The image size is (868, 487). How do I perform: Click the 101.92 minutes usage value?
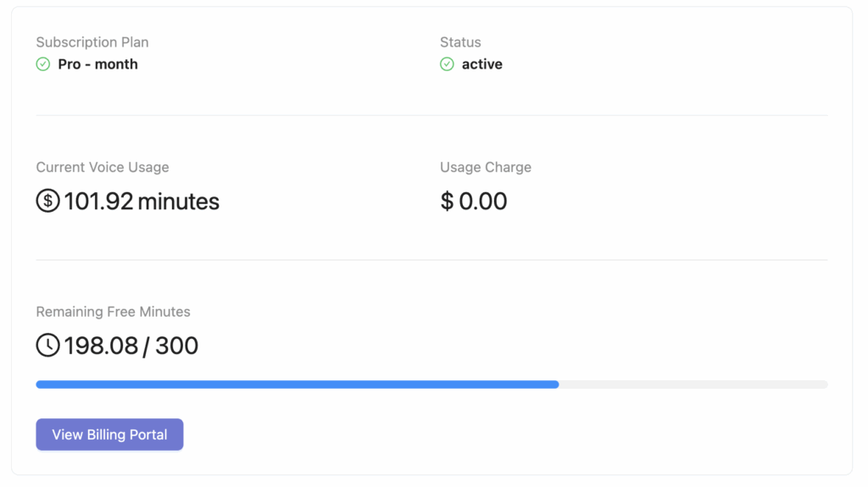pyautogui.click(x=142, y=201)
